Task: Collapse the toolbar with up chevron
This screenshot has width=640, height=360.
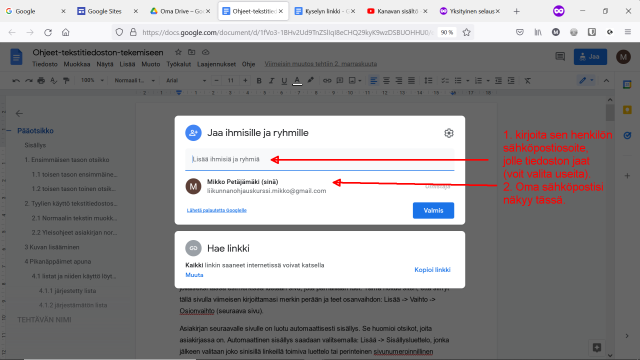Action: tap(606, 81)
